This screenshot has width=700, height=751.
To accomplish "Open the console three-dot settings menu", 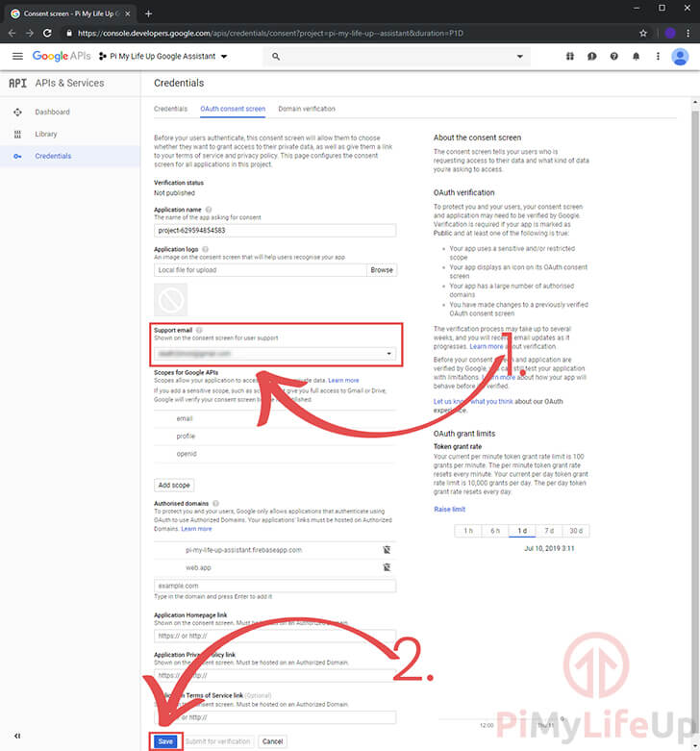I will [658, 57].
